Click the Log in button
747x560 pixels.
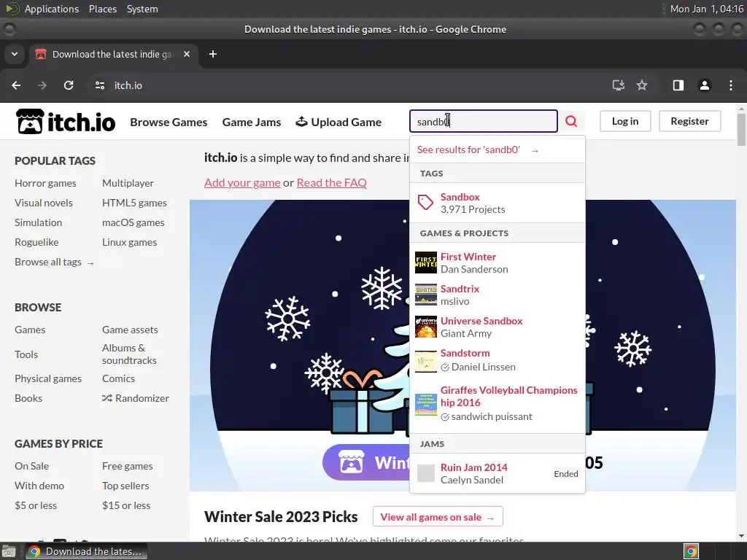tap(625, 121)
